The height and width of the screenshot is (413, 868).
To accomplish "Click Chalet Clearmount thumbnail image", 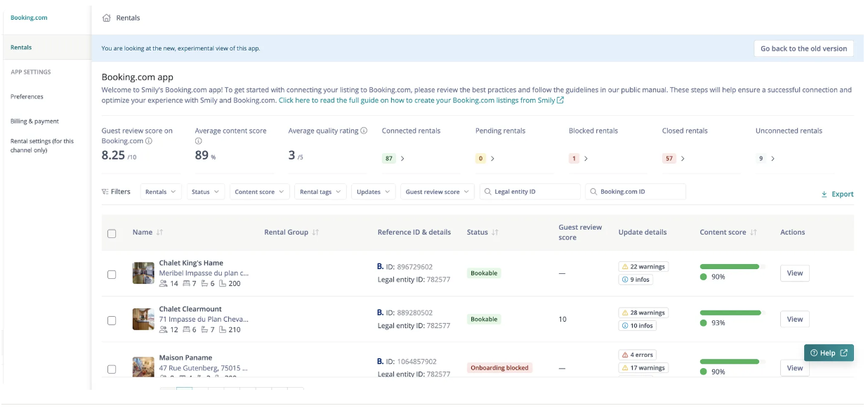I will pyautogui.click(x=143, y=319).
